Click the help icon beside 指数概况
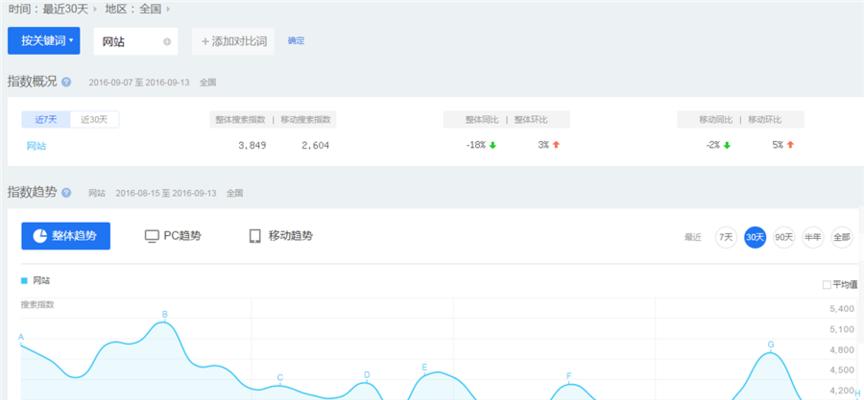 tap(66, 82)
